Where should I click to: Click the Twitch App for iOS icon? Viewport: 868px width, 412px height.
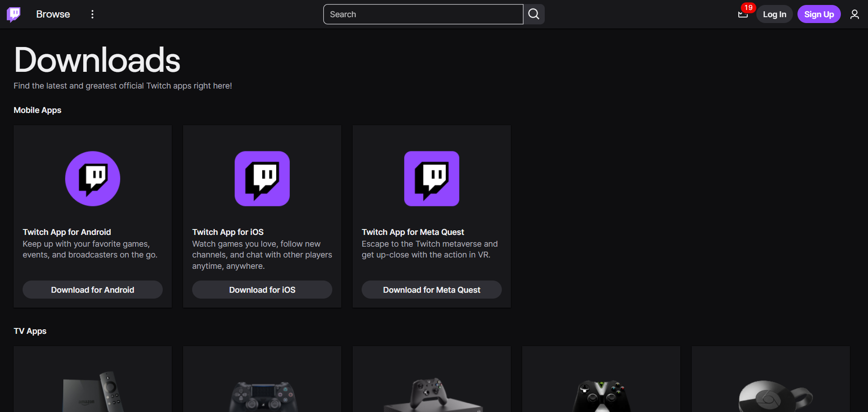pyautogui.click(x=262, y=178)
